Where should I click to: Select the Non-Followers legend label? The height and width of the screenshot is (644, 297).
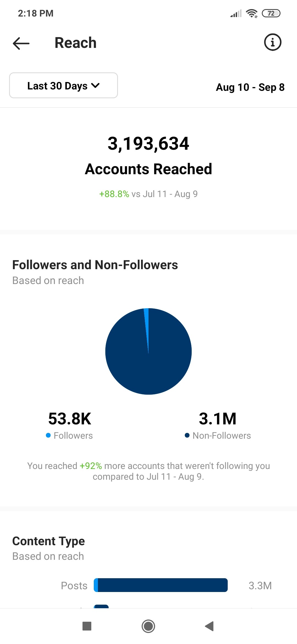point(222,436)
